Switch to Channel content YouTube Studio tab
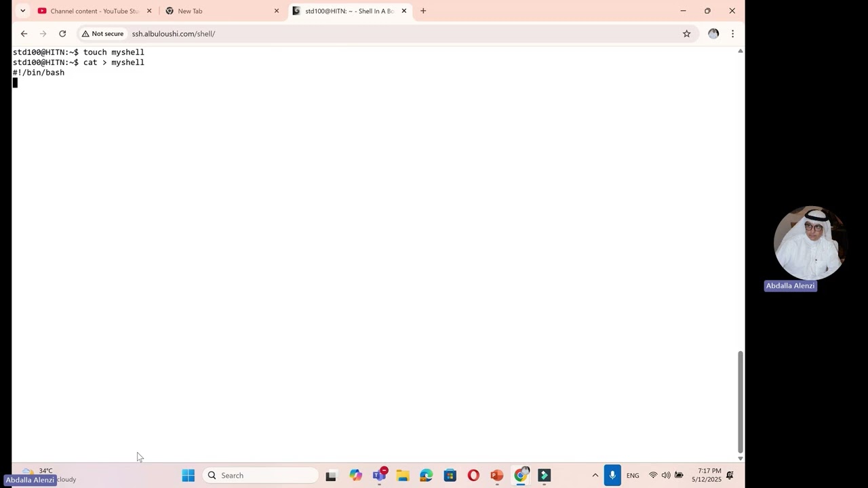 click(x=88, y=11)
